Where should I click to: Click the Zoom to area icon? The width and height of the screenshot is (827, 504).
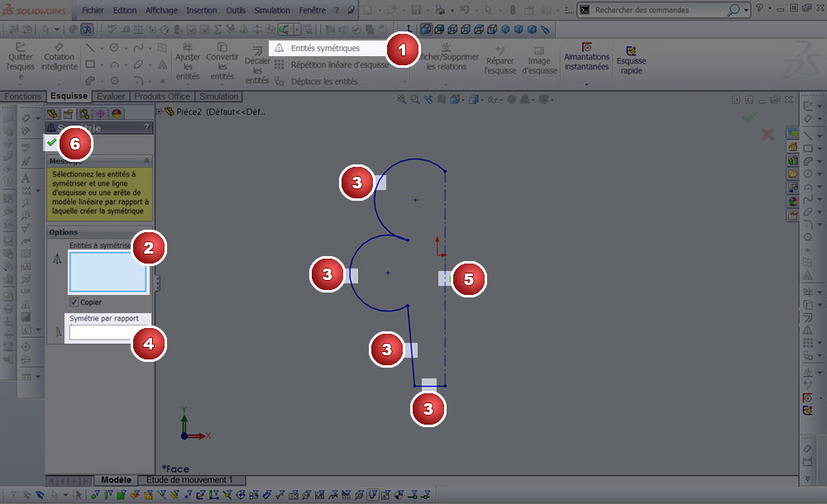coord(415,99)
